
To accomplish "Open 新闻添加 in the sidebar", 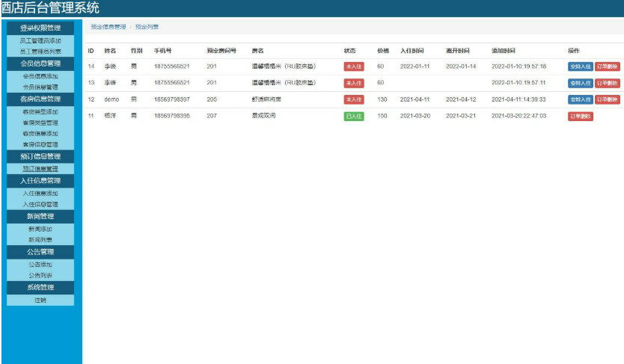I will pos(40,229).
